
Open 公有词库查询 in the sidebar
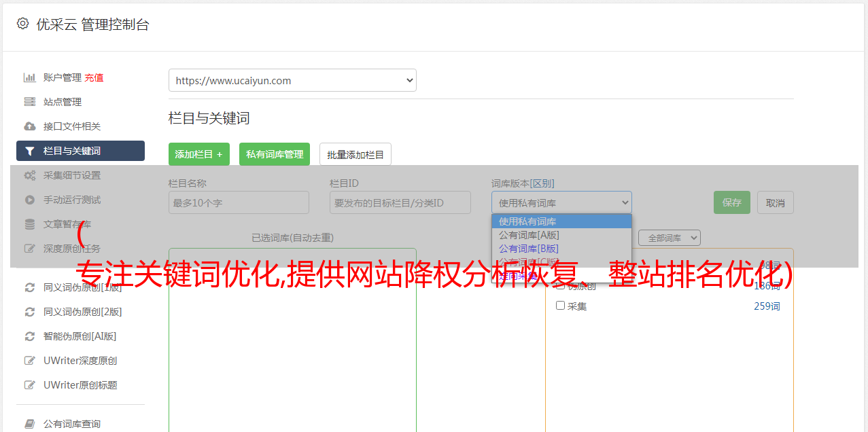[72, 424]
